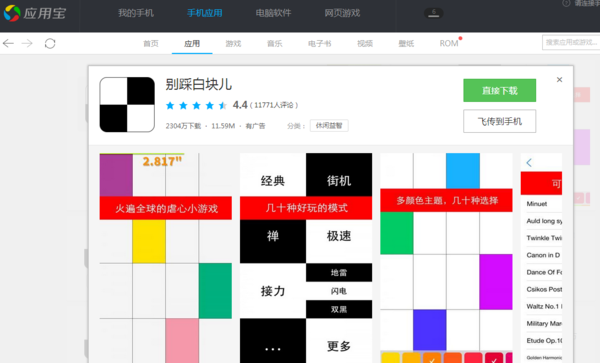
Task: Go forward with the right arrow
Action: [x=27, y=43]
